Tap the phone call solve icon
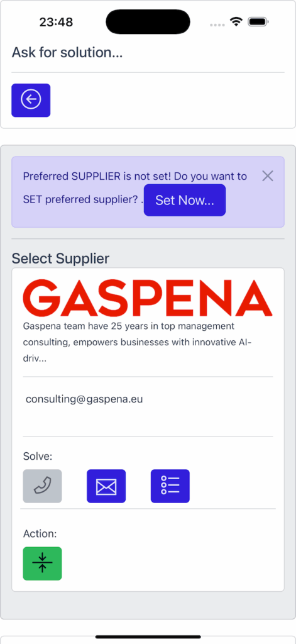The height and width of the screenshot is (644, 296). click(x=42, y=486)
